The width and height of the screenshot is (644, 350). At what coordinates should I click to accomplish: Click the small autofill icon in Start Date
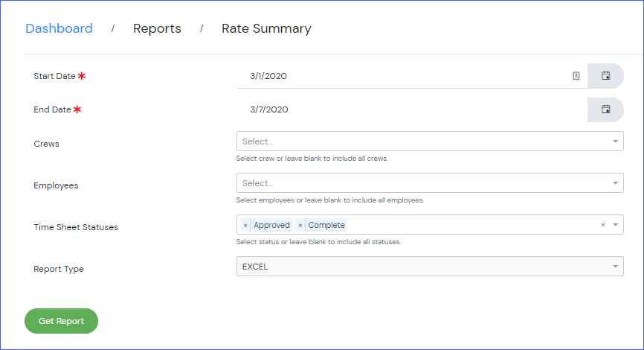576,76
